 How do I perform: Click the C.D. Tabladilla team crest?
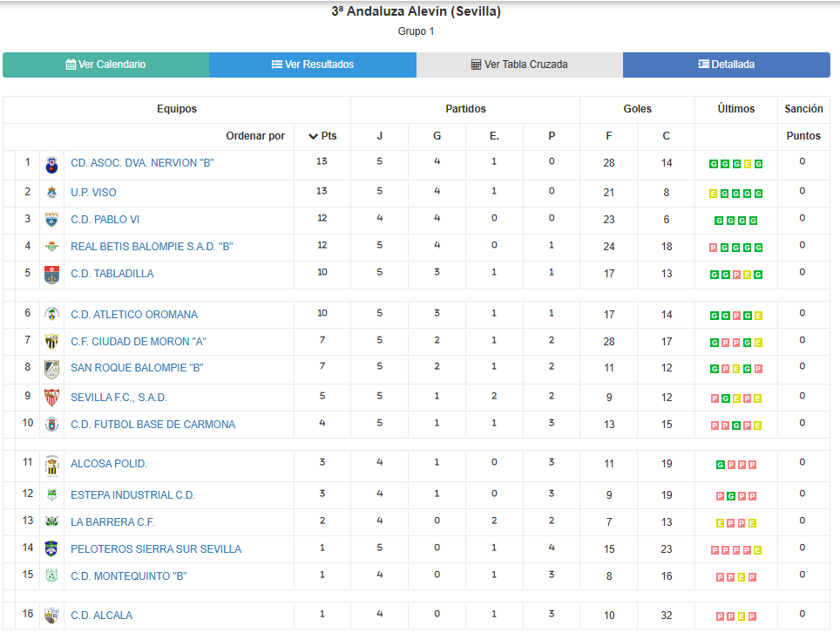(51, 275)
